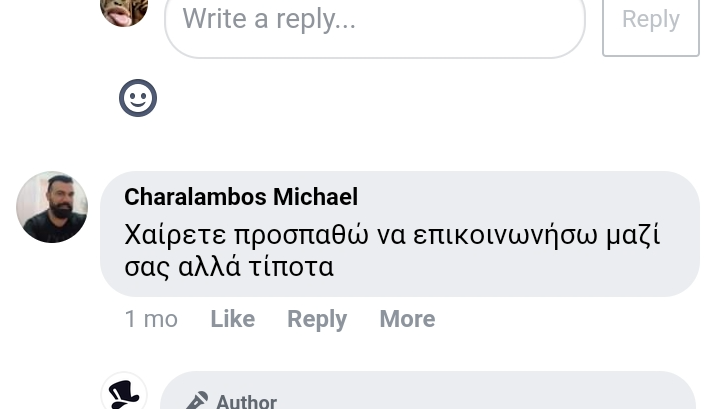Click the word "επικοινωνήσω" in the comment
The image size is (720, 409).
point(506,235)
